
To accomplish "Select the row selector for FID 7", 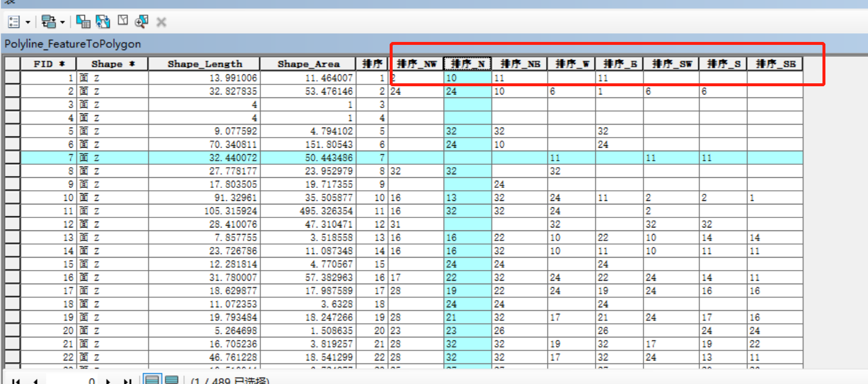I will (x=12, y=158).
